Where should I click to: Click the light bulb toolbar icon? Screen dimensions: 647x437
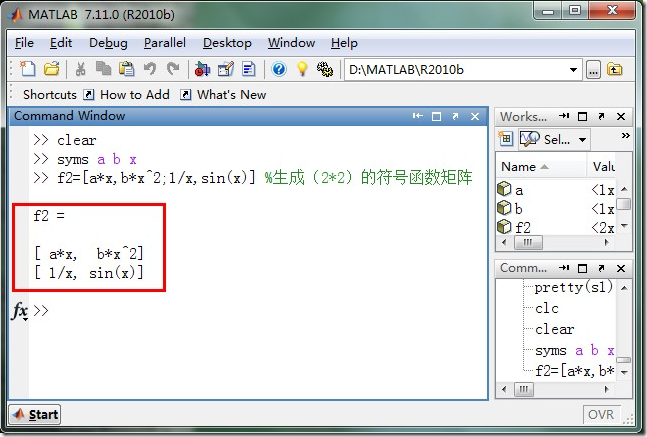click(302, 69)
